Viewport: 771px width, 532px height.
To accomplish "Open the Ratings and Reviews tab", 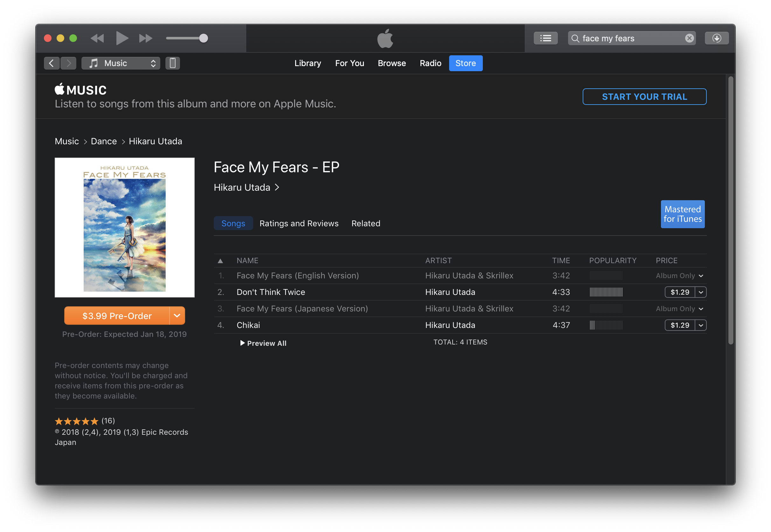I will pyautogui.click(x=299, y=223).
